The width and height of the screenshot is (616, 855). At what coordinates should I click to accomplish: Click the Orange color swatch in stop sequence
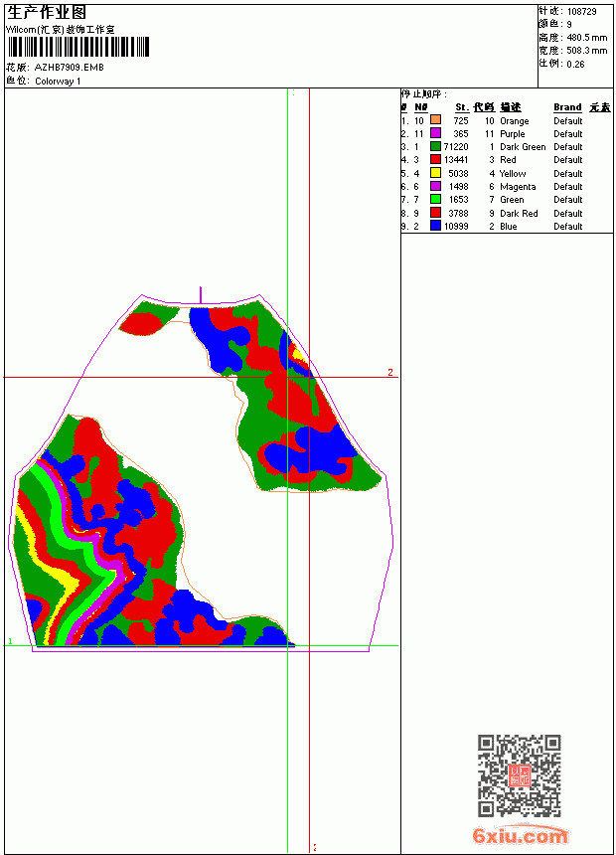[435, 120]
